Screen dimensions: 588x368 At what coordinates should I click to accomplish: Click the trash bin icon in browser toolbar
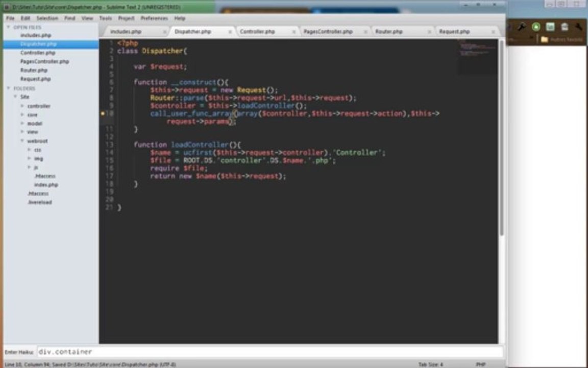565,27
